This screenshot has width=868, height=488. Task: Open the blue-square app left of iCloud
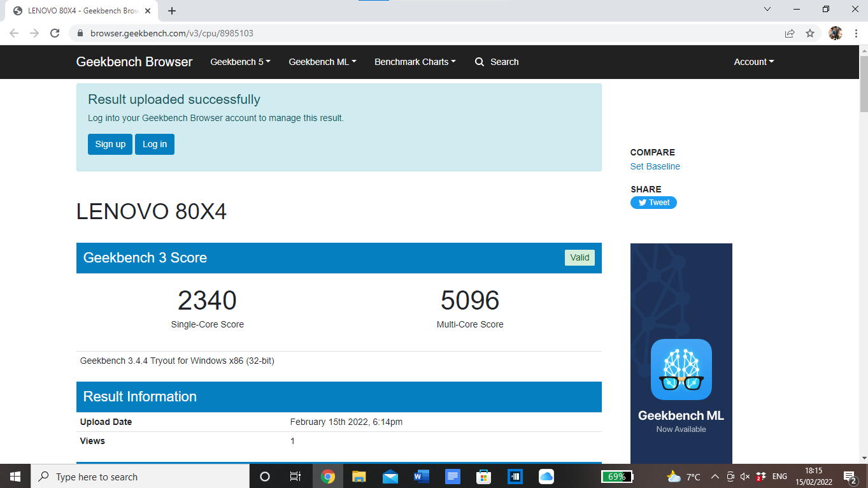[x=515, y=476]
